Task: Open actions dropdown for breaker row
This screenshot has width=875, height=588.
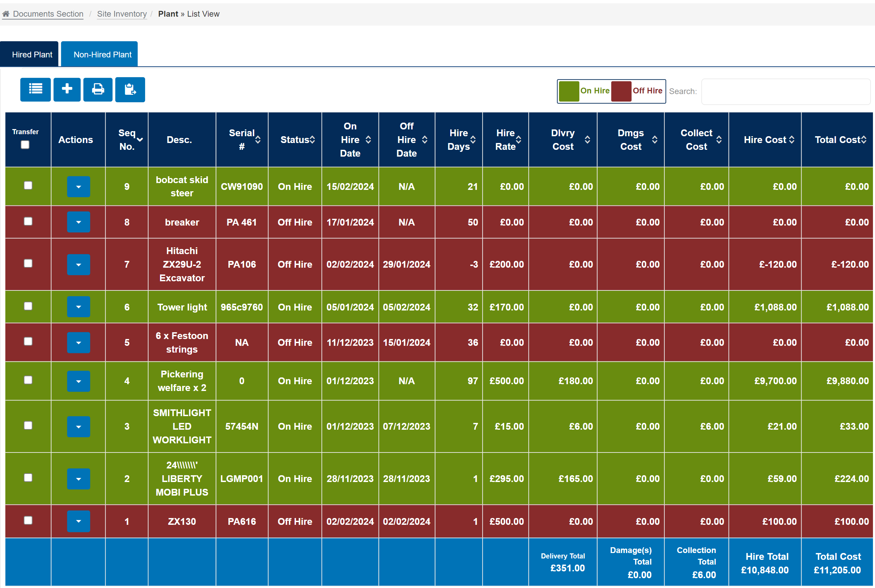Action: [78, 222]
